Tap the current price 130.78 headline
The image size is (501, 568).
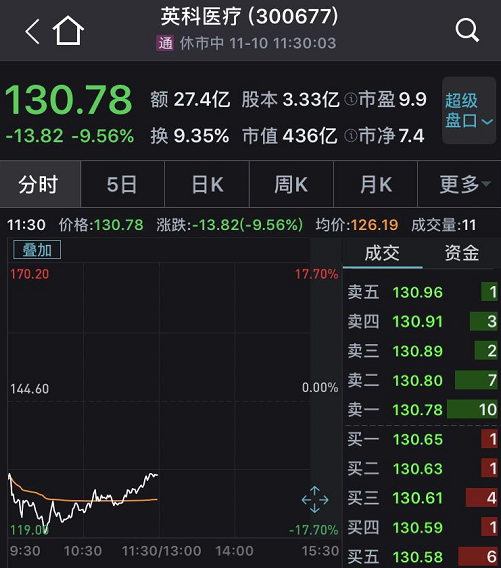click(x=68, y=100)
